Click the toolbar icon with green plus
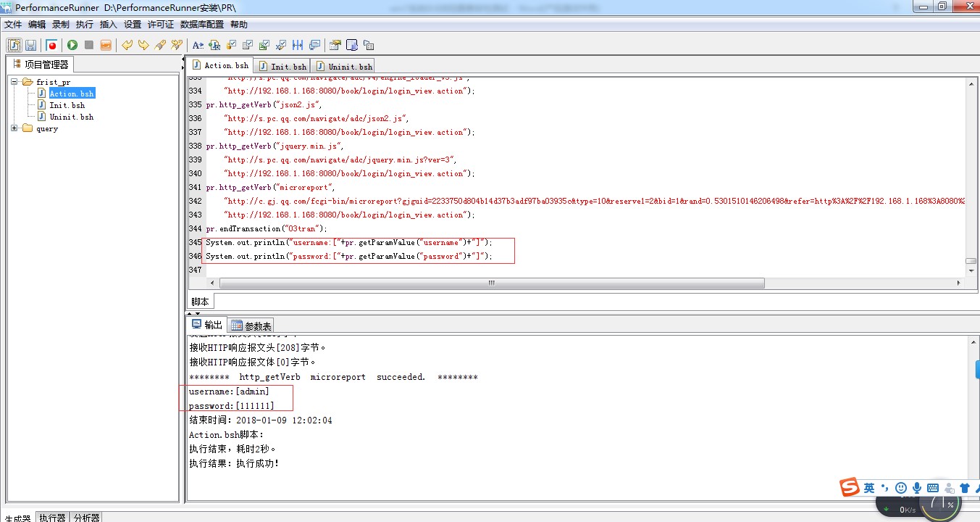The image size is (980, 522). point(214,45)
